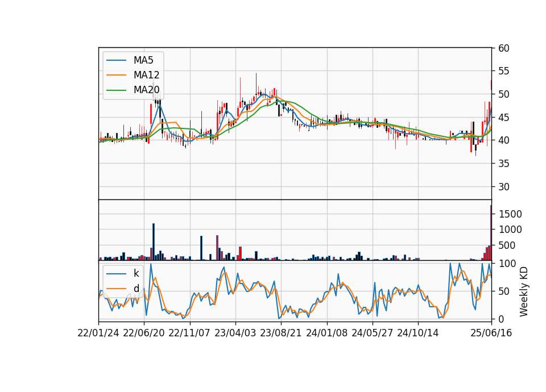The image size is (546, 392).
Task: Click the KD axis label 50
Action: 504,291
